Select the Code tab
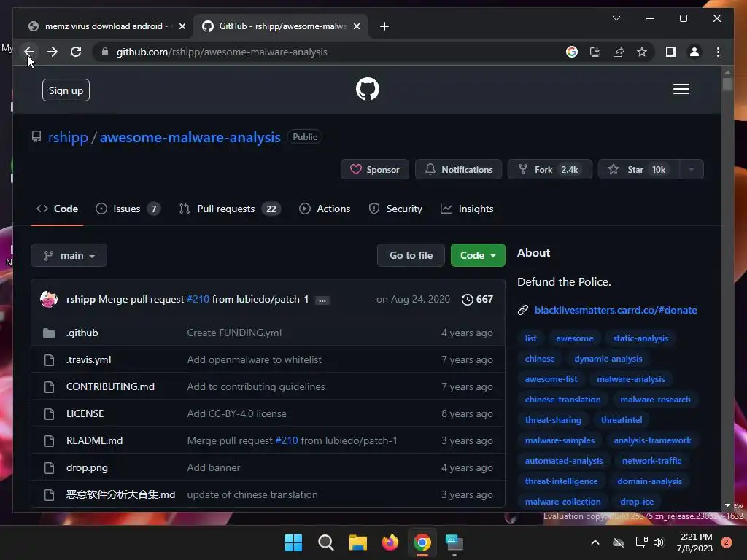 (57, 209)
